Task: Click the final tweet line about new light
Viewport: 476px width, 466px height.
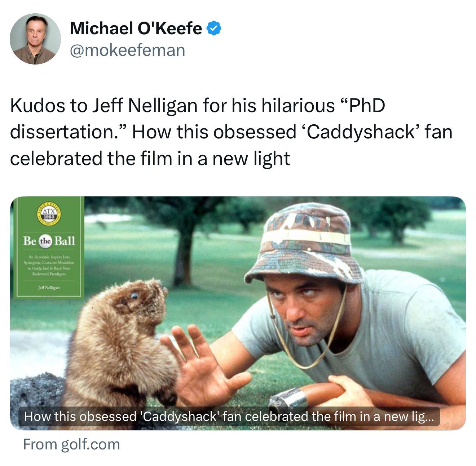Action: [x=150, y=159]
